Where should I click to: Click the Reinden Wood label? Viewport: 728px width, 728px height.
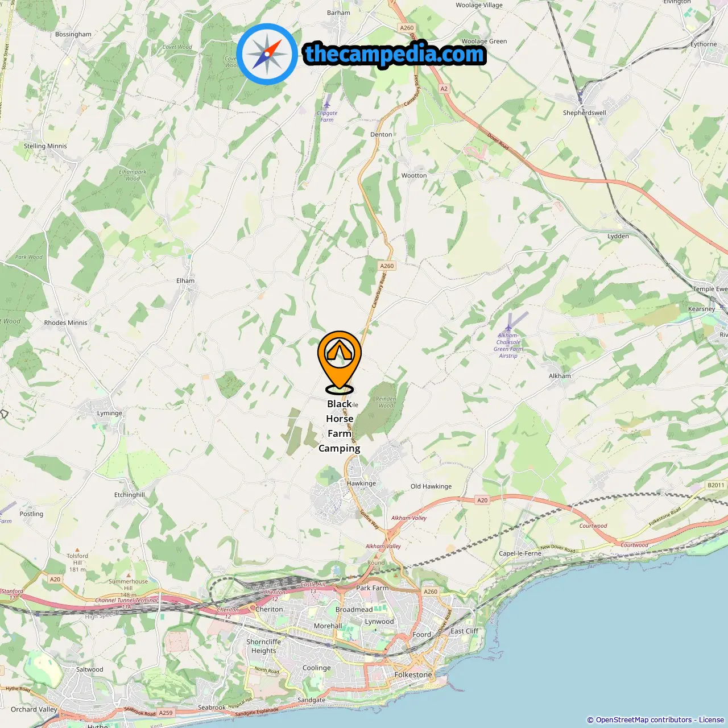[386, 402]
